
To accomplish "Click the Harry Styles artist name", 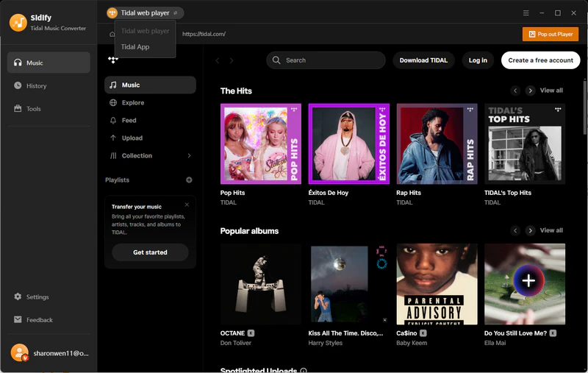I will tap(325, 343).
